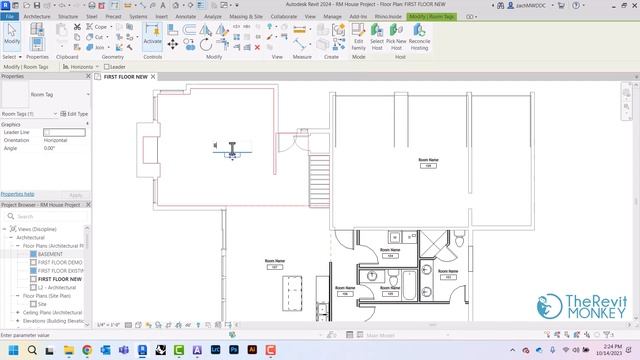Click the Measure Between Two References tool
Viewport: 640px width, 360px height.
click(x=299, y=44)
